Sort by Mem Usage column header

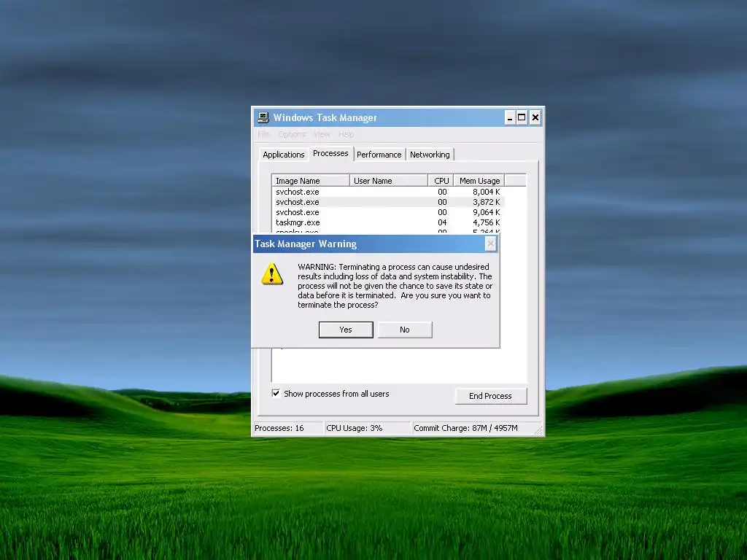[x=479, y=181]
